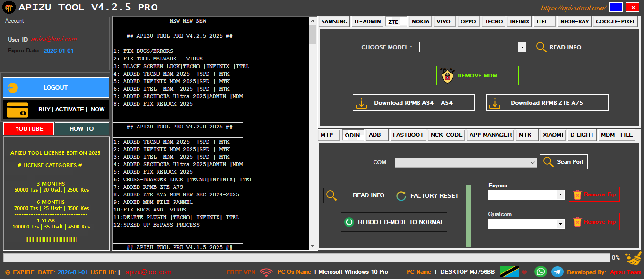Click READ INFO beside the CHOOSE MODEL dropdown
Viewport: 644px width, 279px height.
[x=559, y=47]
